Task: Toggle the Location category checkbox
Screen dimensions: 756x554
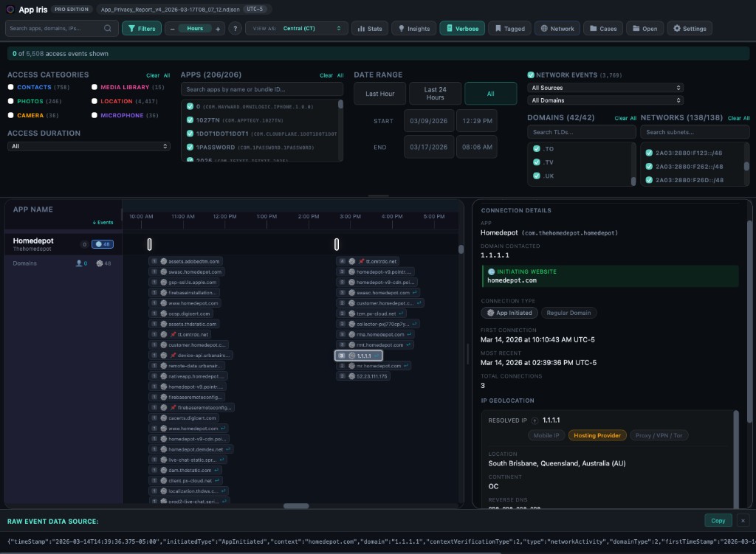Action: pyautogui.click(x=94, y=101)
